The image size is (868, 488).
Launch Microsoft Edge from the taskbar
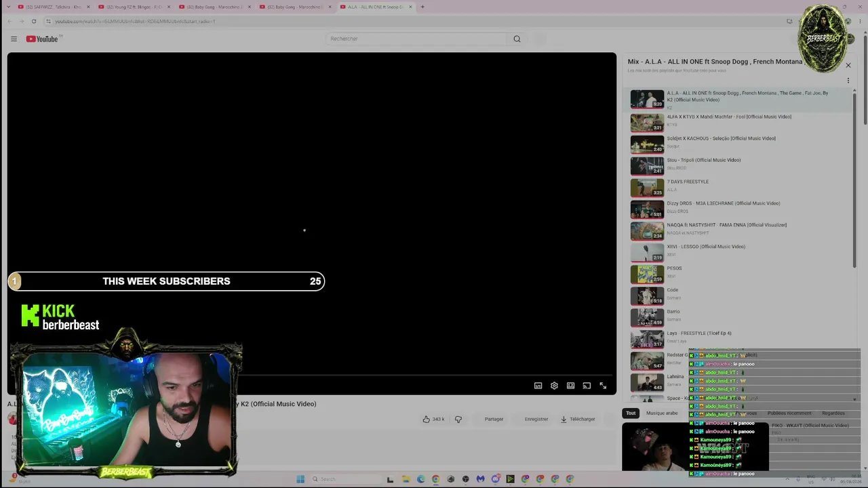tap(421, 479)
